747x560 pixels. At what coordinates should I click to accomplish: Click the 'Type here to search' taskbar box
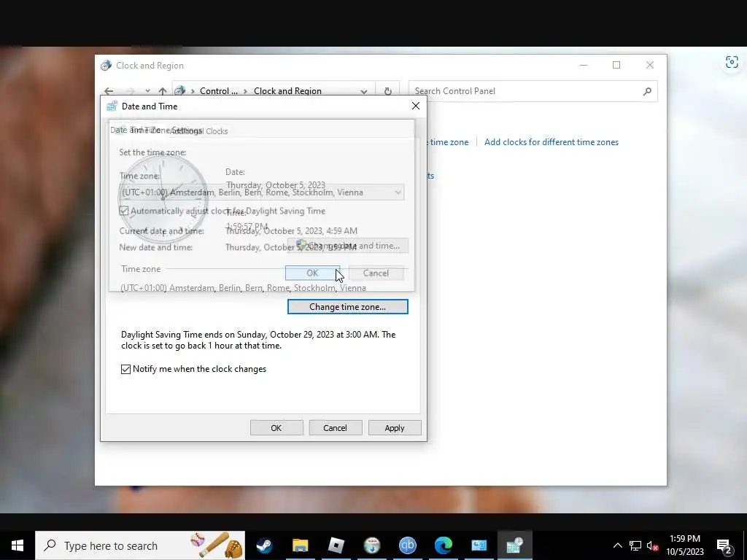tap(140, 545)
